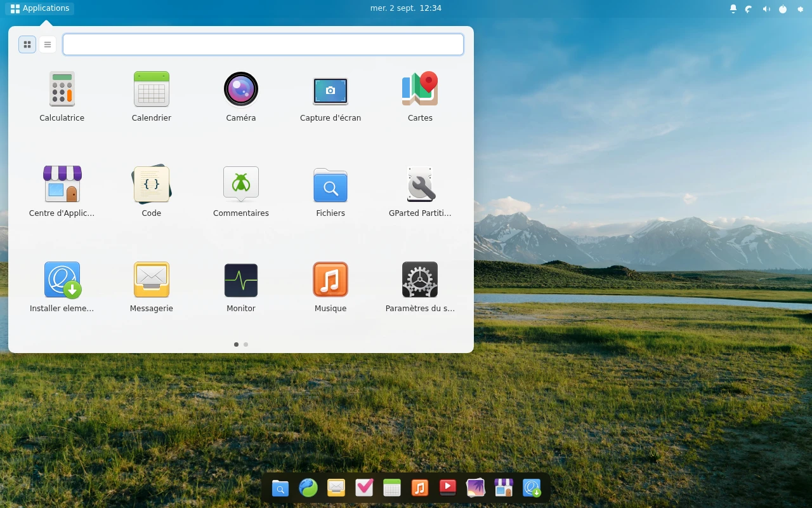Screen dimensions: 812x508
Task: Click the Mail envelope icon in the dock
Action: pos(336,488)
